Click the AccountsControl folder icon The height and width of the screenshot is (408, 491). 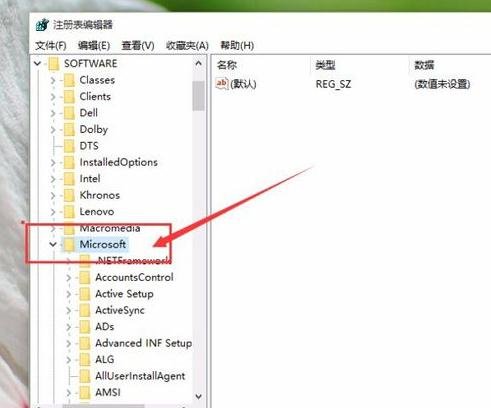point(85,277)
